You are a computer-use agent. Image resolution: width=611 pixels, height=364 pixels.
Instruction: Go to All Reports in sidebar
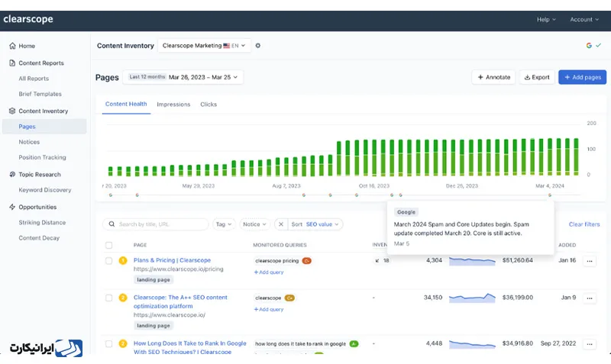coord(34,79)
